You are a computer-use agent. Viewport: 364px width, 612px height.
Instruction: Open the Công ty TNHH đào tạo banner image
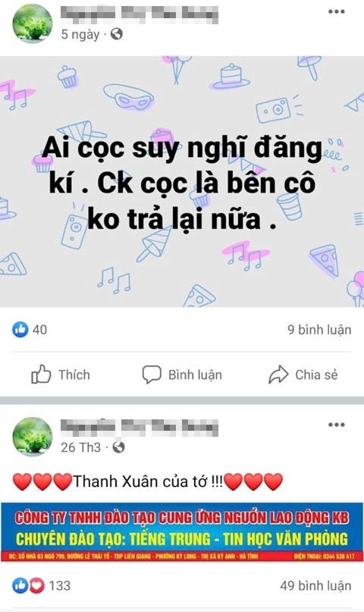(182, 532)
